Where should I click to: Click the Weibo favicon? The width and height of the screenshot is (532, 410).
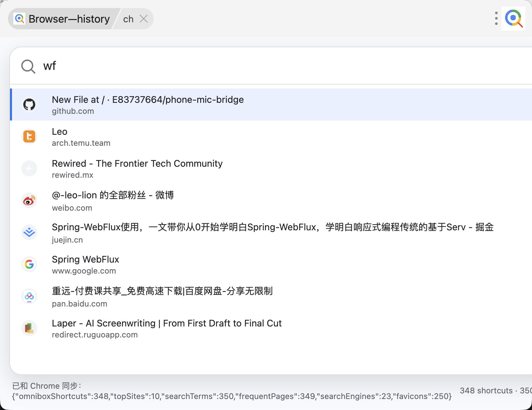pos(29,200)
